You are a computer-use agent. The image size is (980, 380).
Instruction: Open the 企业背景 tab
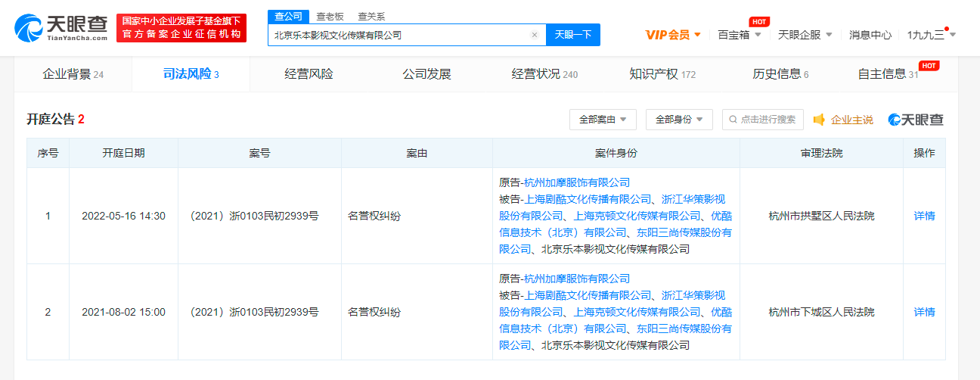coord(73,74)
